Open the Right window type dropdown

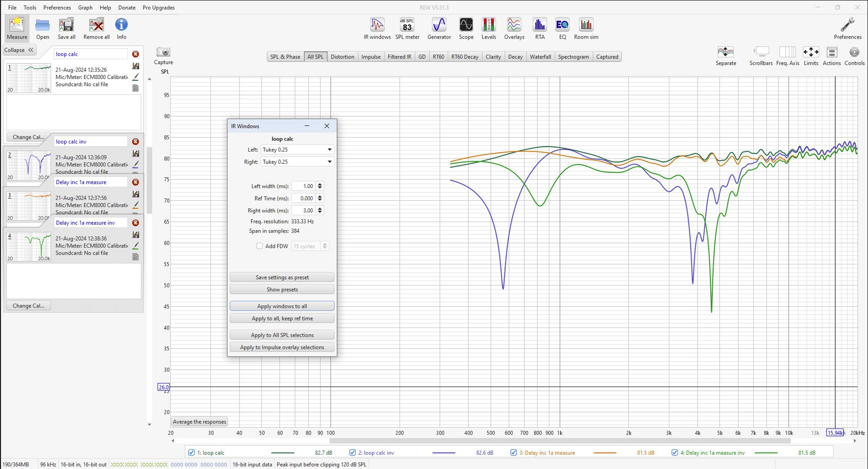point(297,162)
